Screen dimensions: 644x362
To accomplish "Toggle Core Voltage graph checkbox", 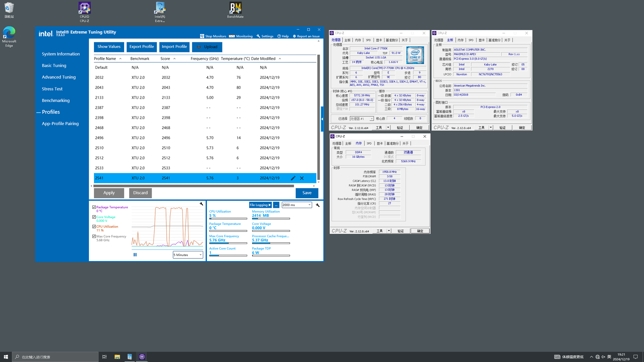I will coord(94,217).
